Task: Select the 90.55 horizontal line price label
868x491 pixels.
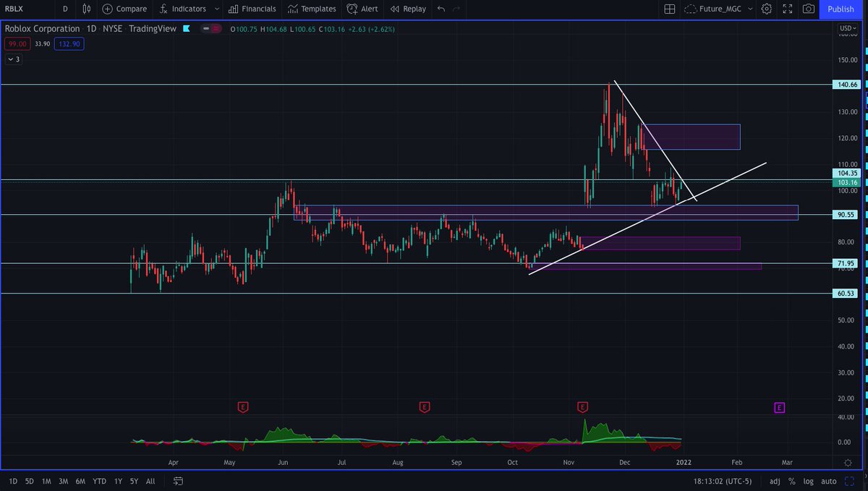Action: tap(847, 215)
